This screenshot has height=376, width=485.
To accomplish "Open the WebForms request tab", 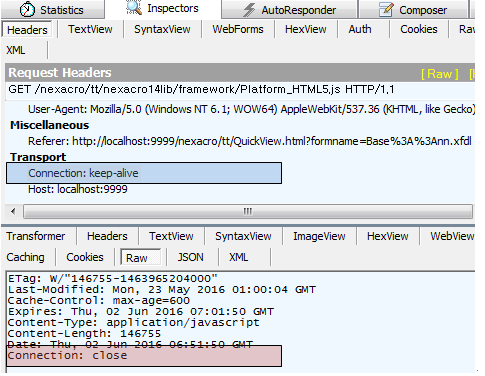I will click(238, 29).
